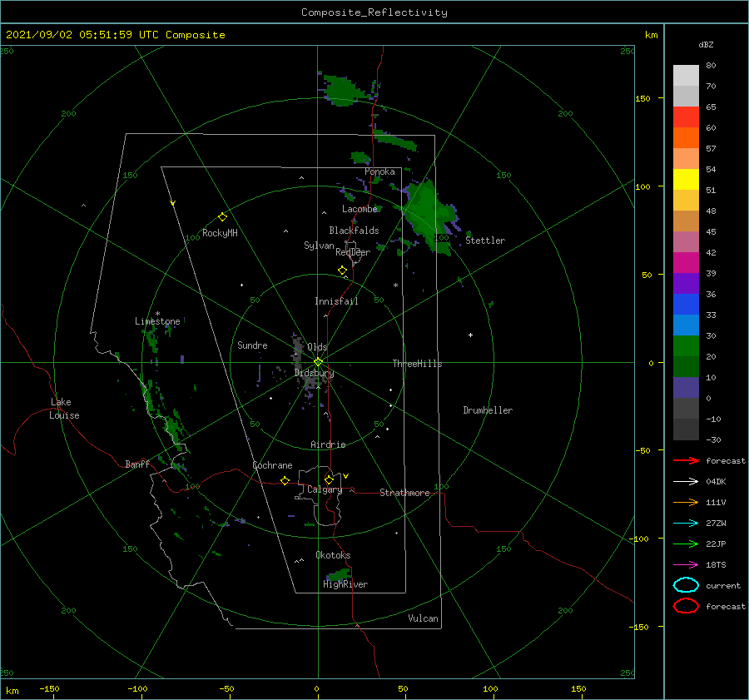
Task: Click the Innisfail town label
Action: coord(336,301)
